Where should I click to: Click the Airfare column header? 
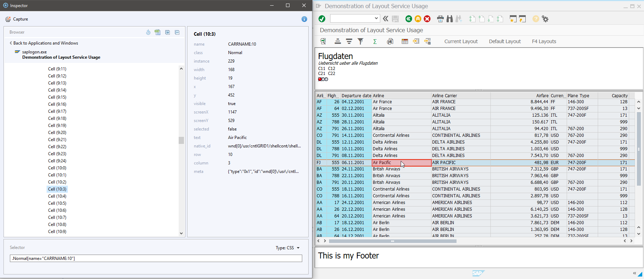point(520,95)
